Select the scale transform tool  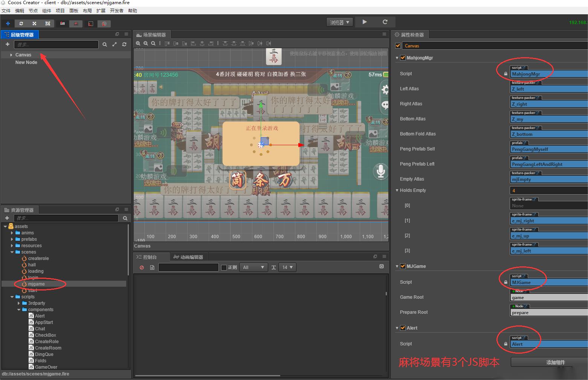[34, 23]
